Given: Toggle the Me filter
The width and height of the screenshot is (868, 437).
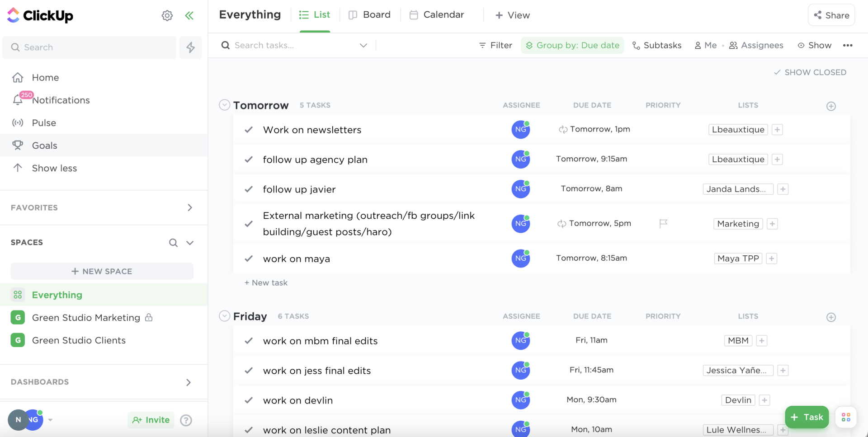Looking at the screenshot, I should coord(706,45).
